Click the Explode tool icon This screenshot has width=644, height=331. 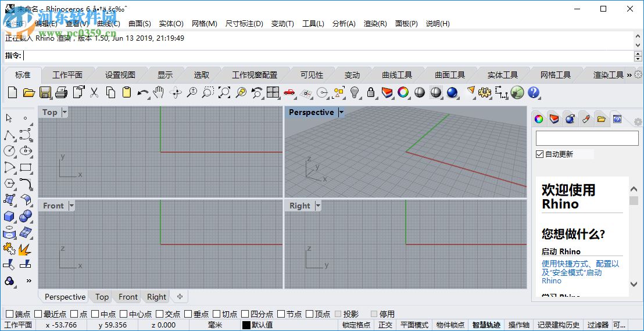(x=25, y=249)
